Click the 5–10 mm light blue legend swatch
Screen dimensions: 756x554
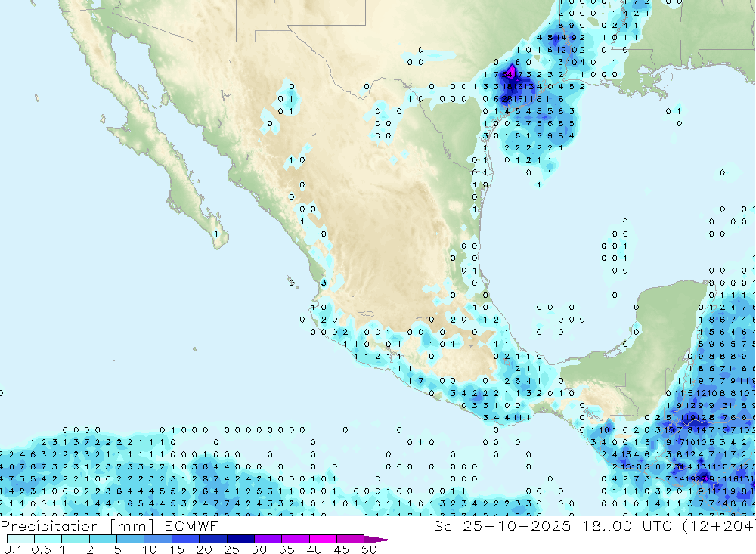[x=131, y=539]
